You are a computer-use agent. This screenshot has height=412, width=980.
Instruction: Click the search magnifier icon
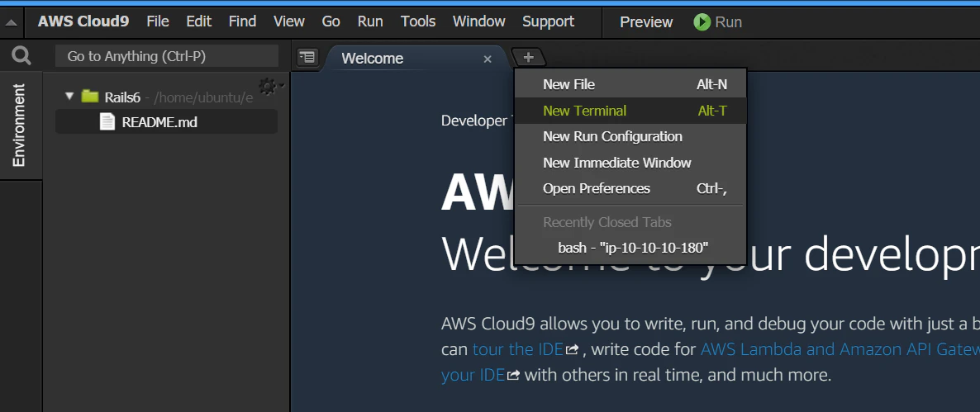click(21, 57)
